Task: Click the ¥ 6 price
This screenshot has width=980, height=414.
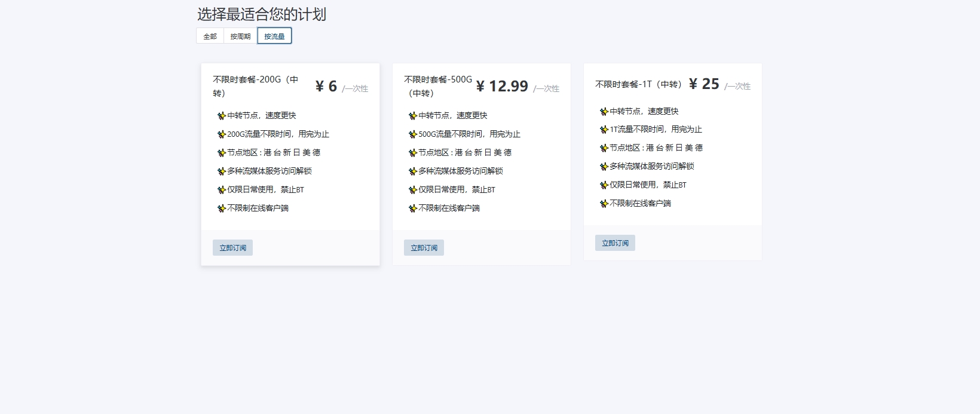Action: (326, 86)
